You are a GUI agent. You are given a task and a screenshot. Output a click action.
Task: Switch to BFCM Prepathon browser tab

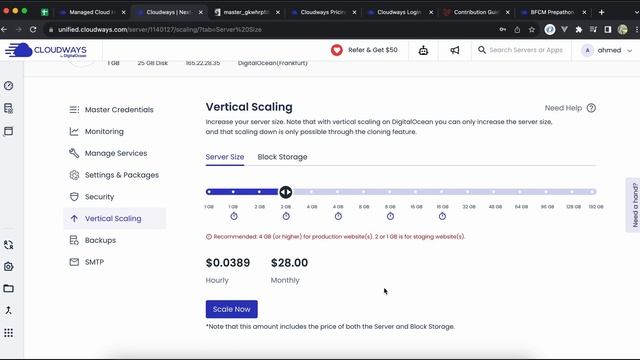coord(553,12)
